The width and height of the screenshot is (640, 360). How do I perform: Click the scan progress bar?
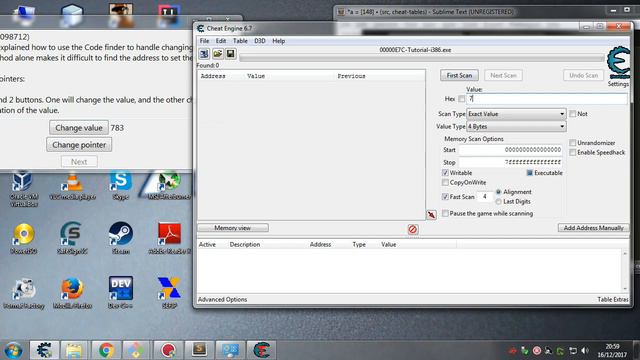click(x=422, y=58)
